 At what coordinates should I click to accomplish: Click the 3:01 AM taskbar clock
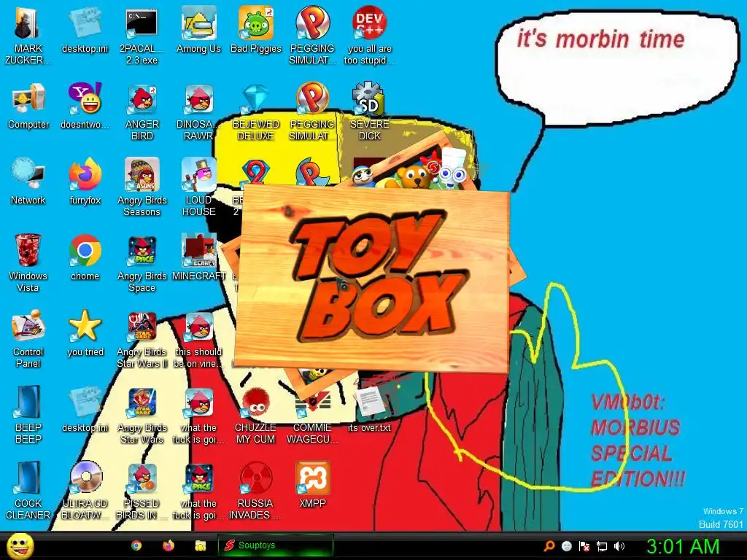click(x=682, y=546)
